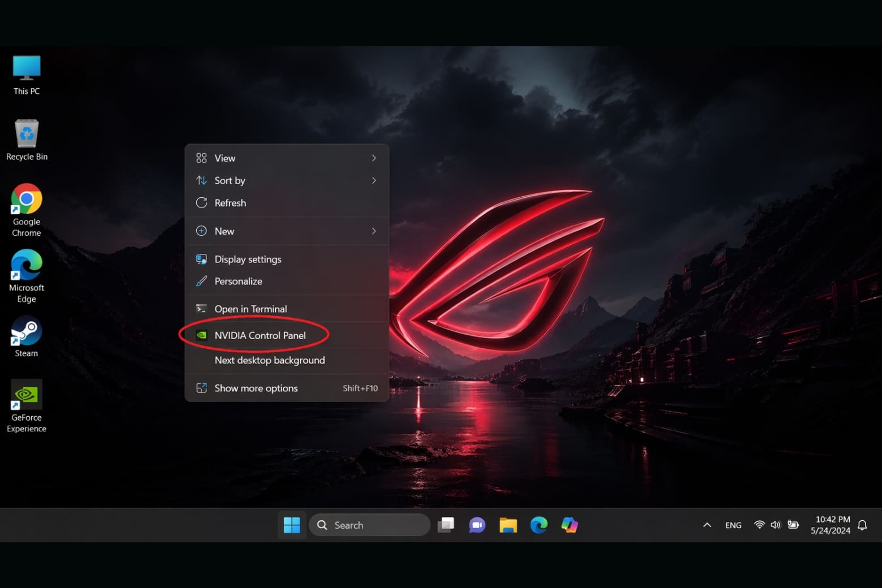882x588 pixels.
Task: Expand the Sort by submenu
Action: (287, 180)
